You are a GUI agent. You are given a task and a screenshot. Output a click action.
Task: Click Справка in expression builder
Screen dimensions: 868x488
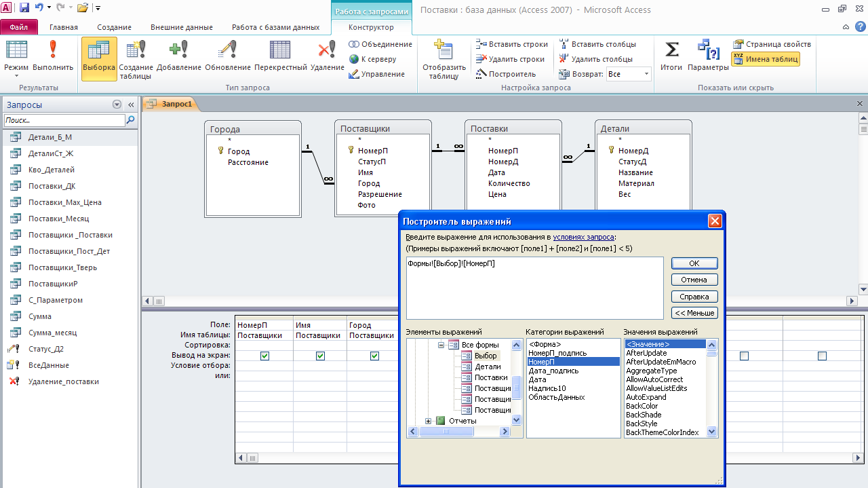(x=694, y=297)
